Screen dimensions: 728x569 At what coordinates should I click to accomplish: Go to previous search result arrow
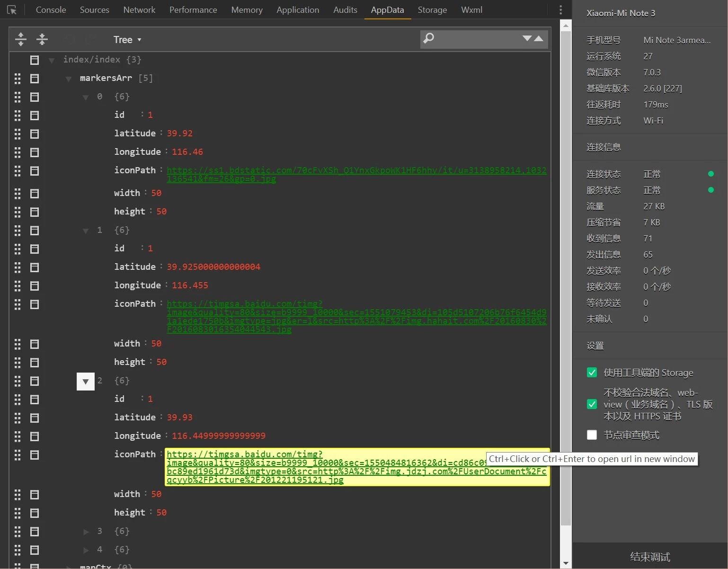[x=539, y=38]
